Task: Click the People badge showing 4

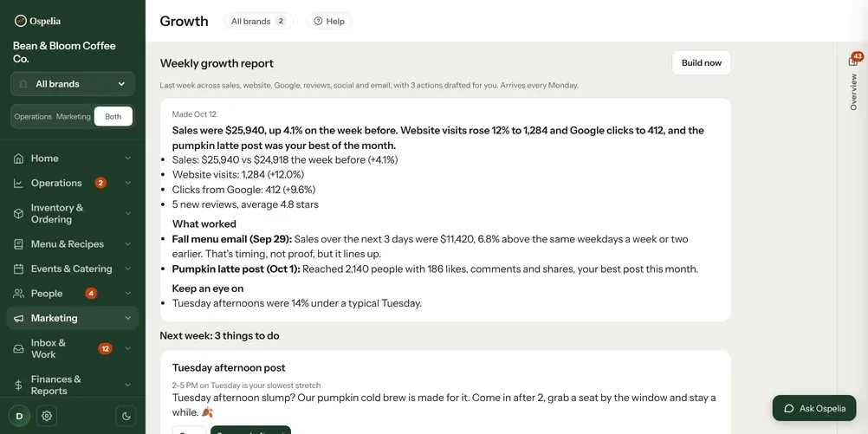Action: [x=91, y=294]
